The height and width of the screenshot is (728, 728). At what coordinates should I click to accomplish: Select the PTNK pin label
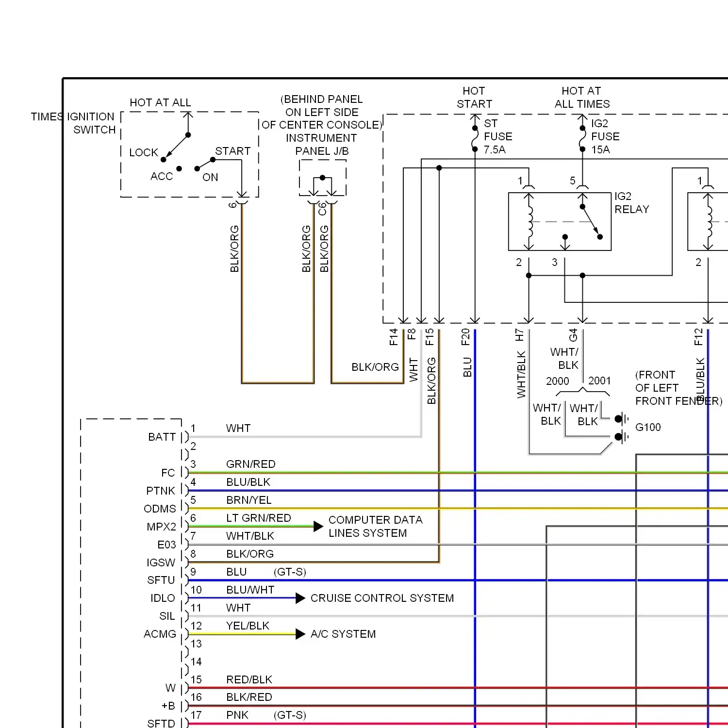tap(161, 491)
